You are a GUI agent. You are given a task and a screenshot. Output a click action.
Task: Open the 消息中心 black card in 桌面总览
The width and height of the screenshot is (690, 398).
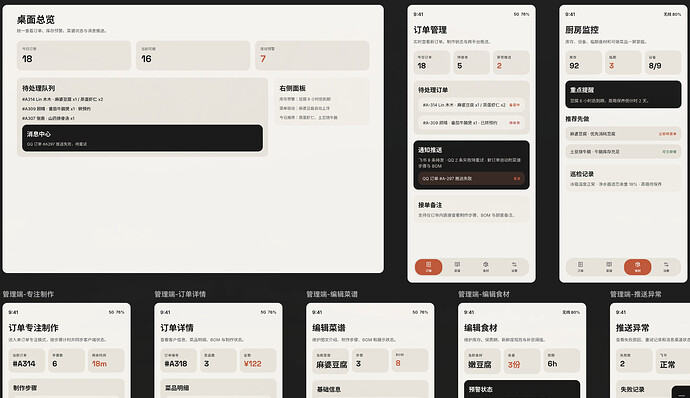[142, 138]
